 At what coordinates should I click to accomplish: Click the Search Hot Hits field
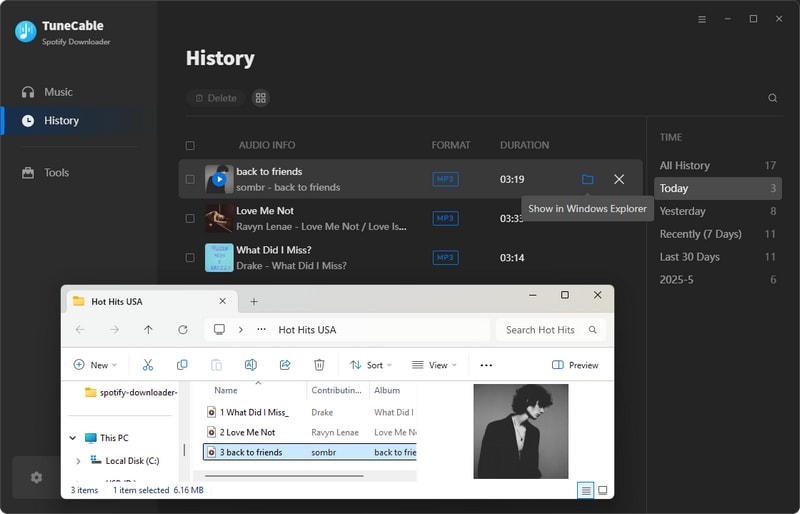point(551,330)
